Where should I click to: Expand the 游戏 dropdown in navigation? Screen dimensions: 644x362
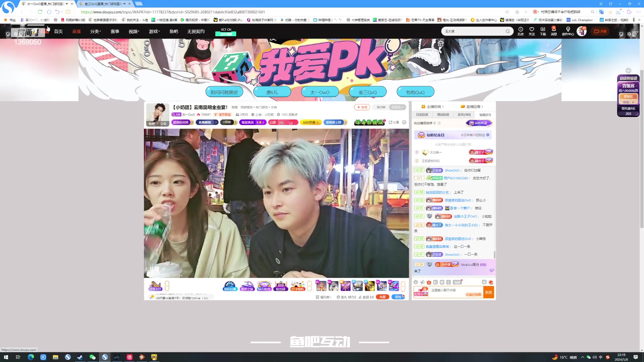(x=154, y=32)
